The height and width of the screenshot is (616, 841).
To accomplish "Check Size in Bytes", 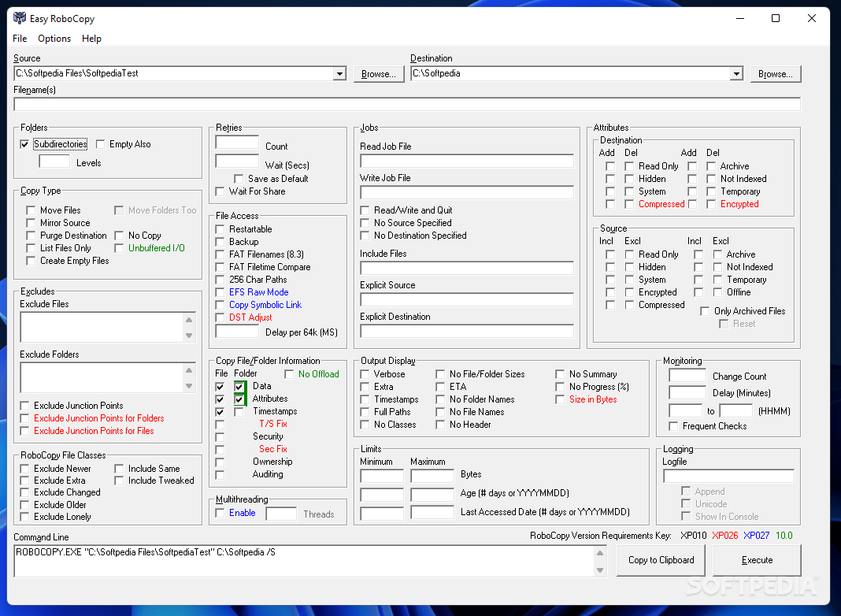I will (x=560, y=399).
